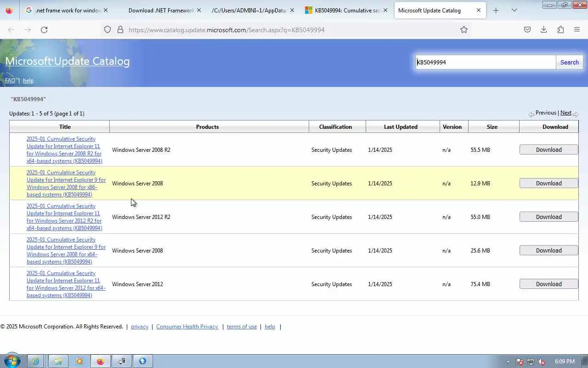Open the Action Center flag tray icon
The width and height of the screenshot is (588, 368).
click(x=520, y=362)
